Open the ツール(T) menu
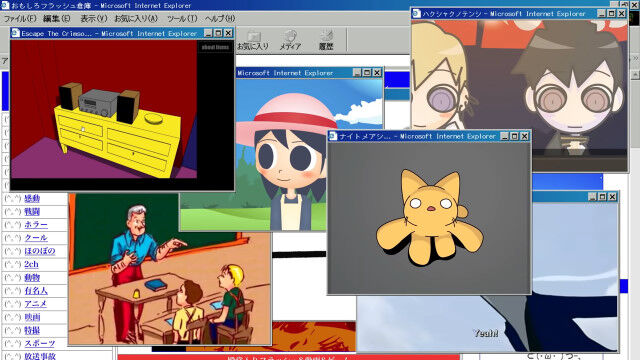Viewport: 640px width, 360px height. click(182, 19)
